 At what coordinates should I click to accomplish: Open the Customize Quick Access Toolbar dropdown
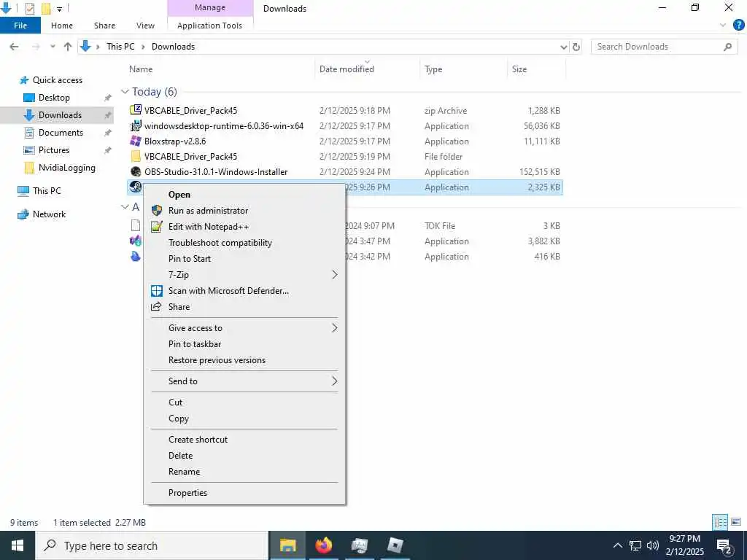click(x=60, y=9)
